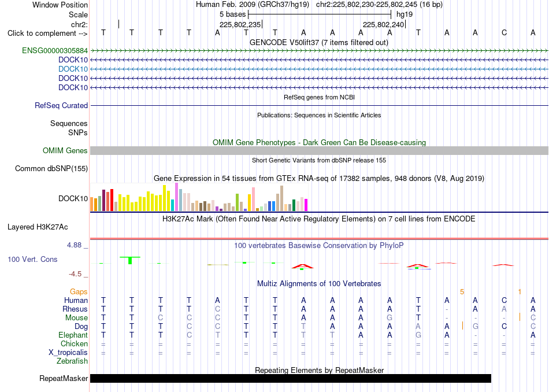Click the Rhesus species row label

point(75,309)
